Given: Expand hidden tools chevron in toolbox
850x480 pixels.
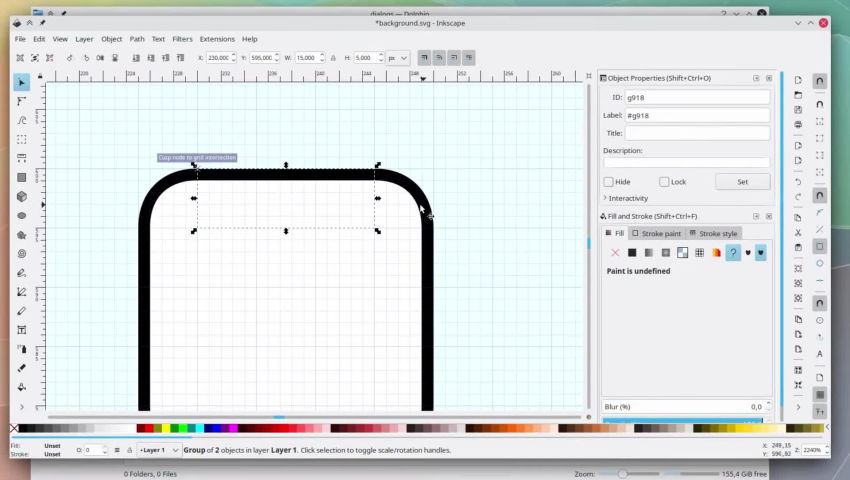Looking at the screenshot, I should 22,407.
